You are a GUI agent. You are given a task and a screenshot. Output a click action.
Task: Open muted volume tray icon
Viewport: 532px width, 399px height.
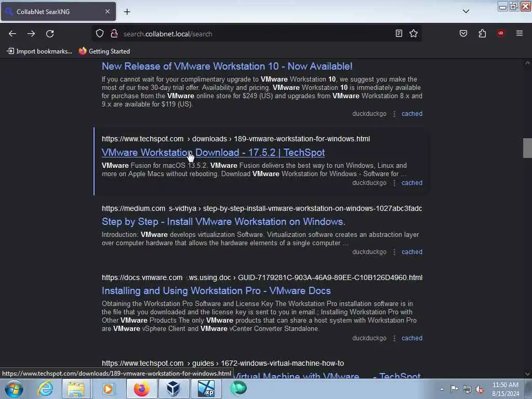tap(480, 390)
